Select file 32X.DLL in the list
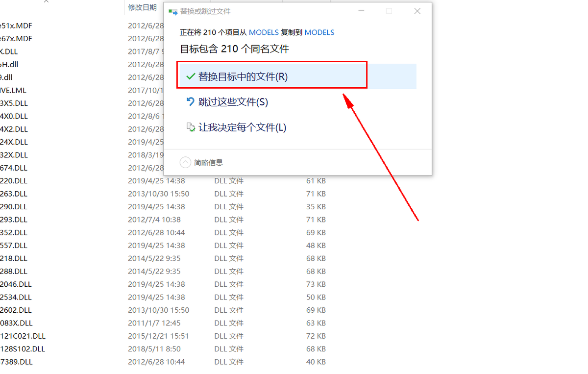 [14, 155]
